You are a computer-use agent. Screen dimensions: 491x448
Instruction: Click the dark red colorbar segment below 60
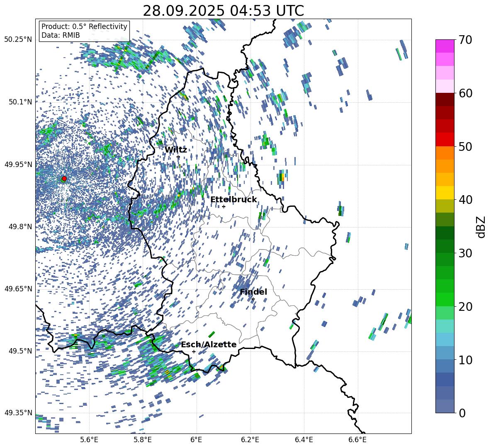(445, 99)
